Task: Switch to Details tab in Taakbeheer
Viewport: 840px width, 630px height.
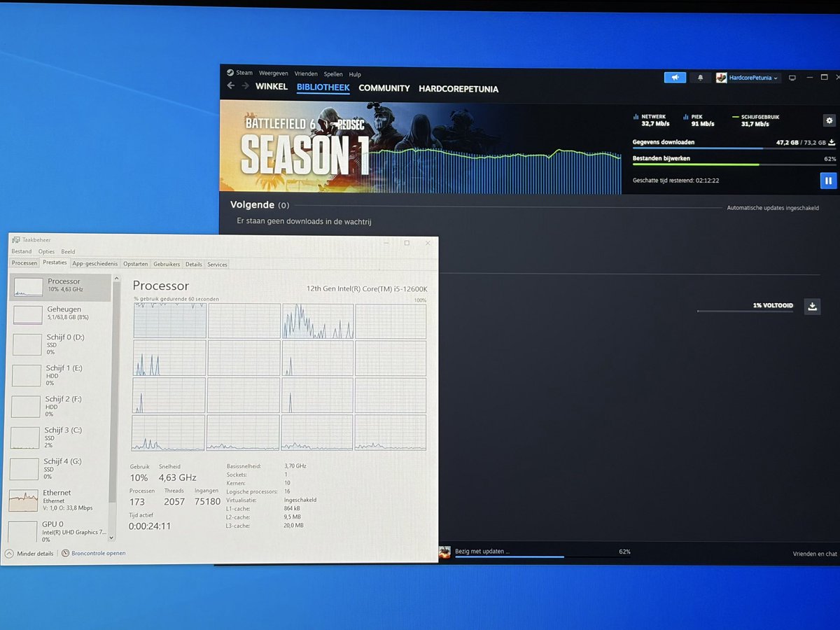Action: click(194, 264)
